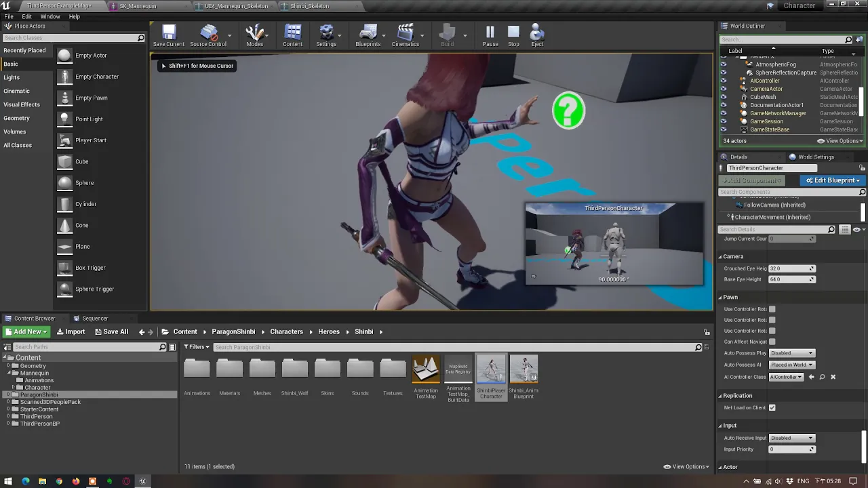
Task: Switch to the World Settings tab
Action: coord(816,157)
